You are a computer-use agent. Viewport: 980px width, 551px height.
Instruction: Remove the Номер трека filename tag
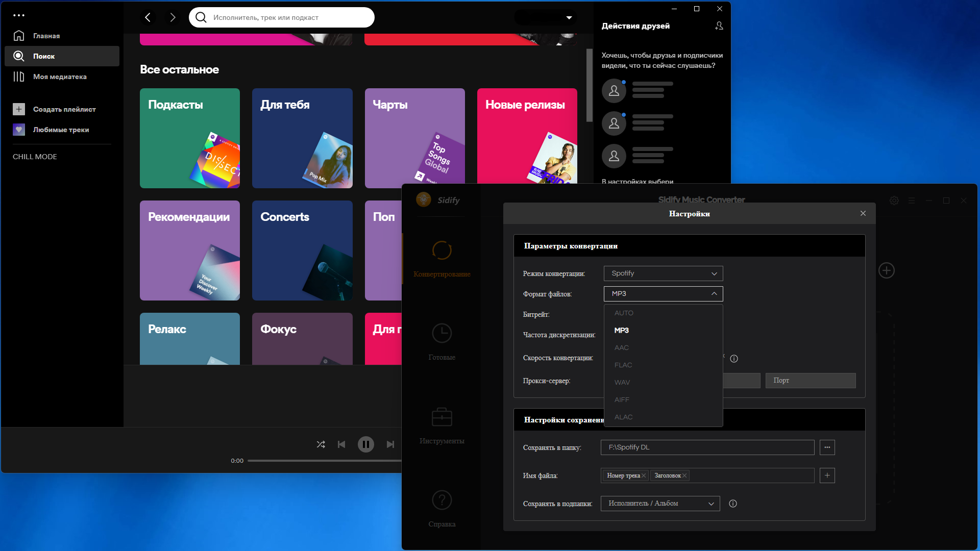click(x=644, y=475)
